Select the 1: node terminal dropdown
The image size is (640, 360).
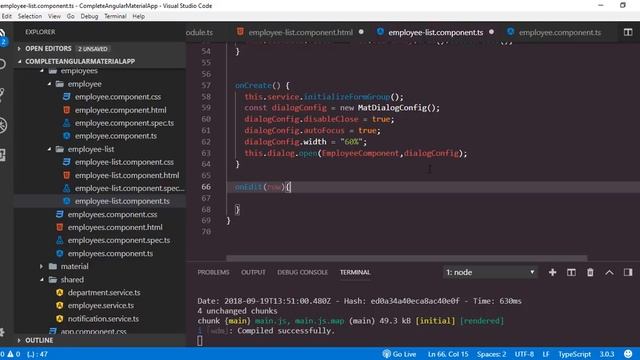tap(490, 272)
